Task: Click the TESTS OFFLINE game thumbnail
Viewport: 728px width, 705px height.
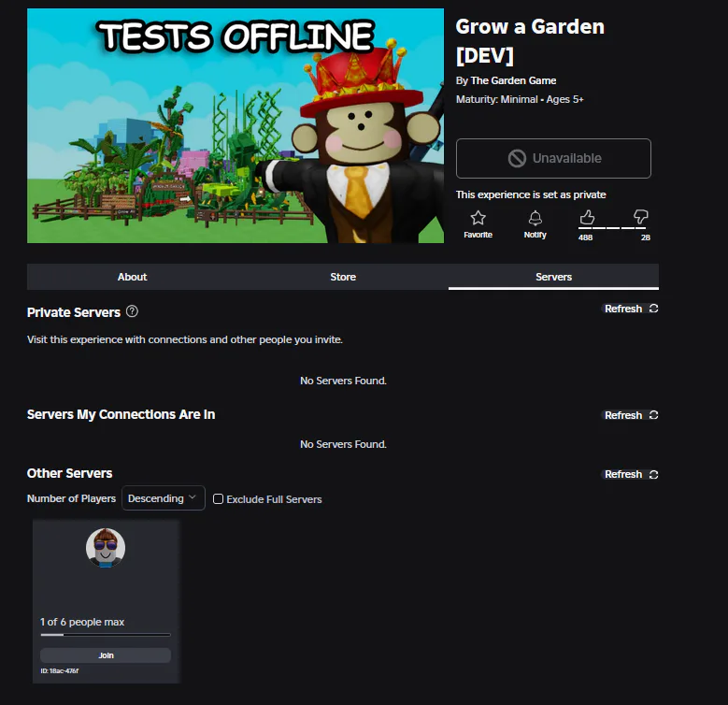Action: (x=236, y=125)
